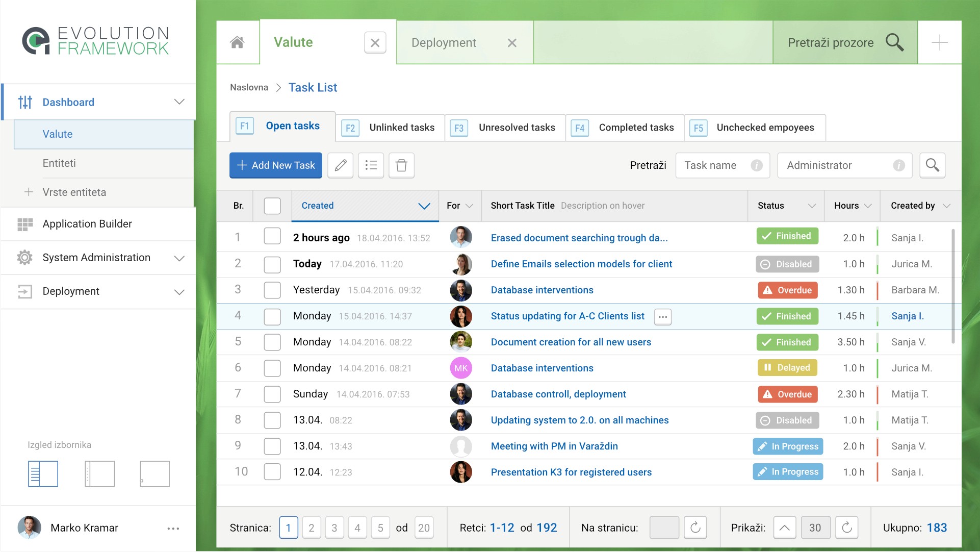Click the magnifier search button beside Administrator
The image size is (980, 552).
932,165
